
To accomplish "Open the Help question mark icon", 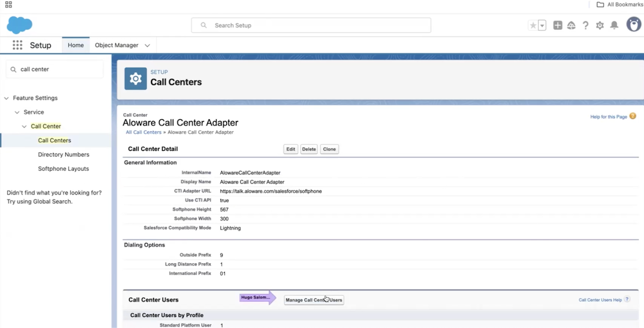I will point(586,25).
